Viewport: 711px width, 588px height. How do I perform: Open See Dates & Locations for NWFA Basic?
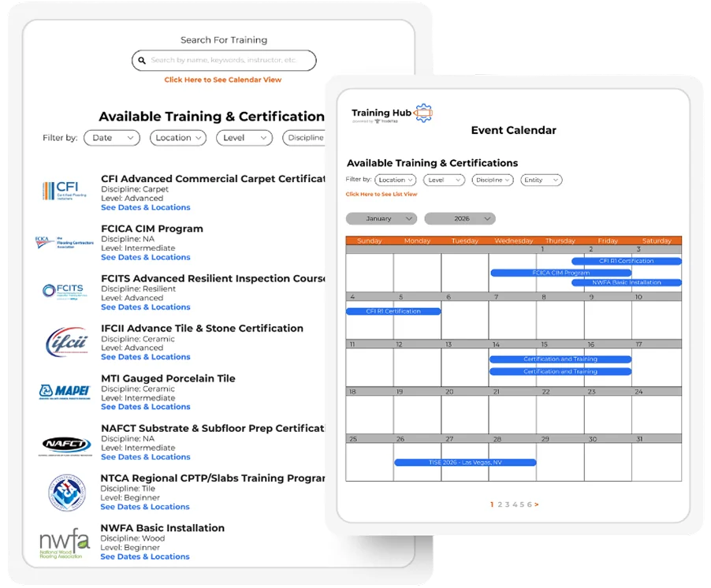coord(145,556)
